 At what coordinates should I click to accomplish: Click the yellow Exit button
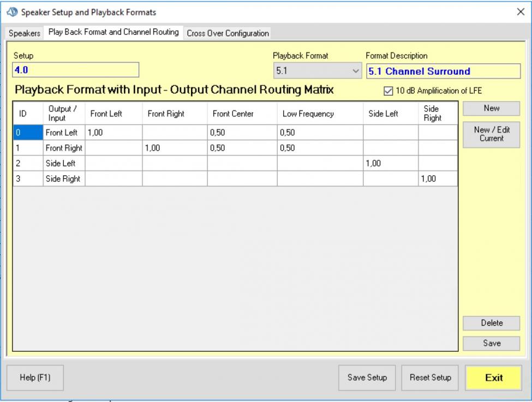coord(493,377)
